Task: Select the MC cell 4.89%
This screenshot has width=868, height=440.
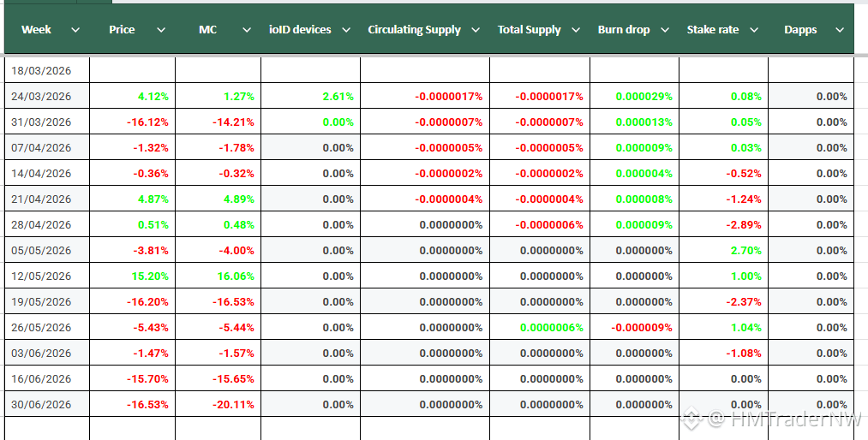Action: (218, 199)
